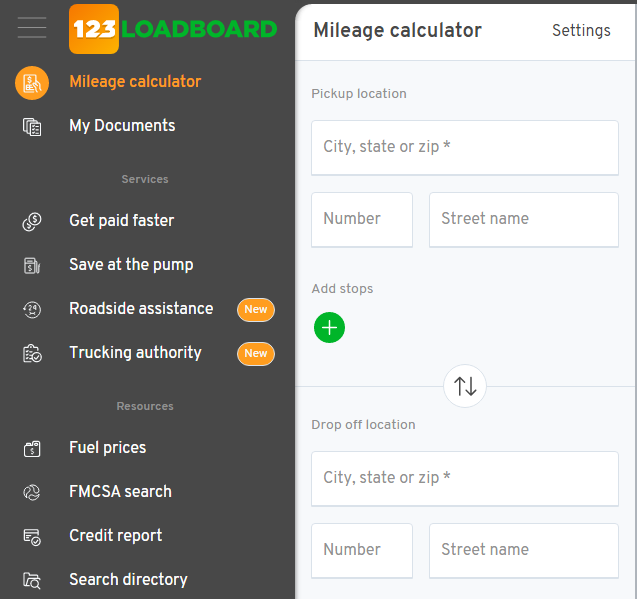
Task: Go to Search directory
Action: point(128,580)
